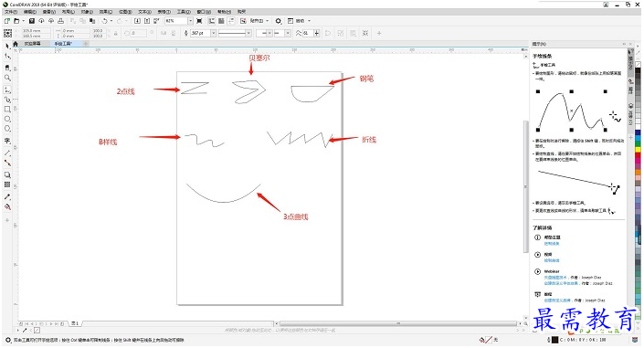Image resolution: width=644 pixels, height=348 pixels.
Task: Pick the red swatch in color palette
Action: point(638,155)
